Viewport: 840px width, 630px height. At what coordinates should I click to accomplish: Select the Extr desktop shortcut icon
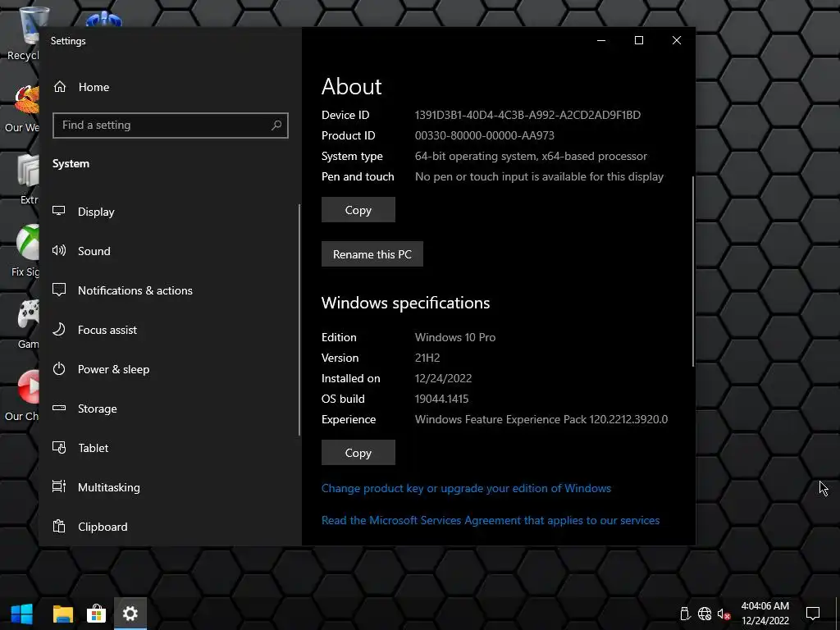pyautogui.click(x=29, y=180)
